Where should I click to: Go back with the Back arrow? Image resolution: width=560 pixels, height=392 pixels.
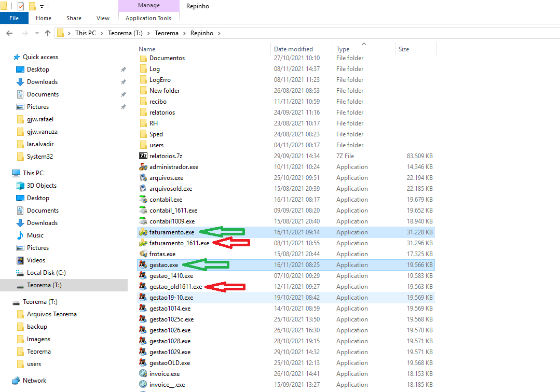(10, 33)
